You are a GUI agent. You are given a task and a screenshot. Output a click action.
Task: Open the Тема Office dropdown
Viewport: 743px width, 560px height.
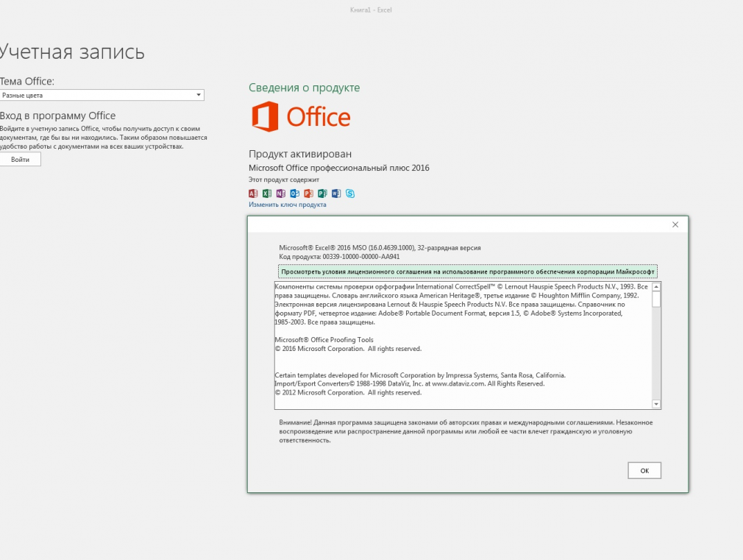(102, 95)
